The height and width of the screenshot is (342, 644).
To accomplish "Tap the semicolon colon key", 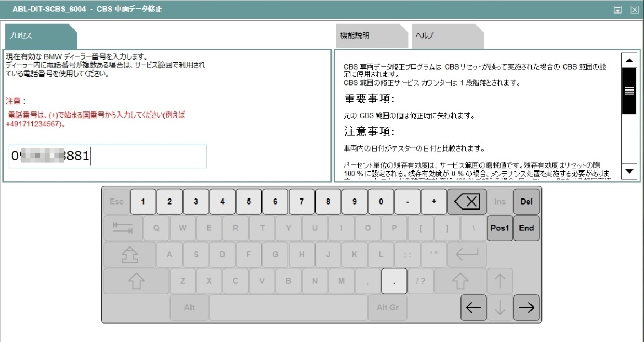I will (x=407, y=255).
